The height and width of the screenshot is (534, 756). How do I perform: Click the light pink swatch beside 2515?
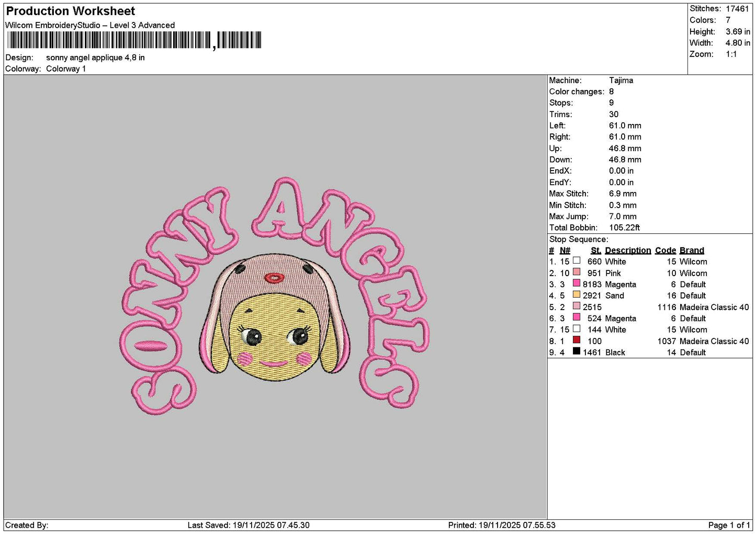[x=577, y=306]
